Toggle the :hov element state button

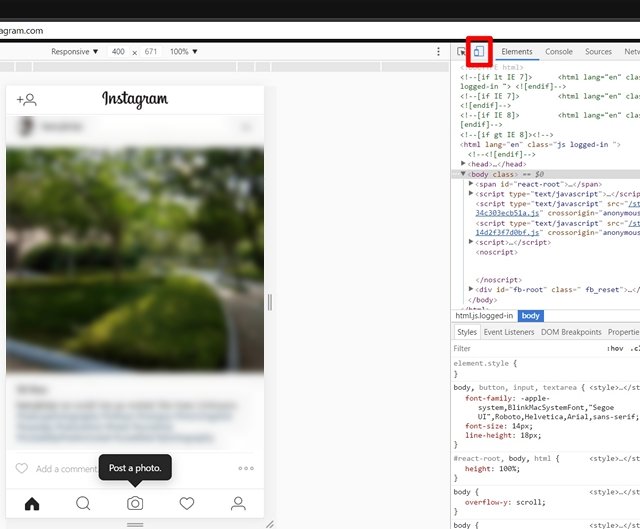tap(614, 349)
